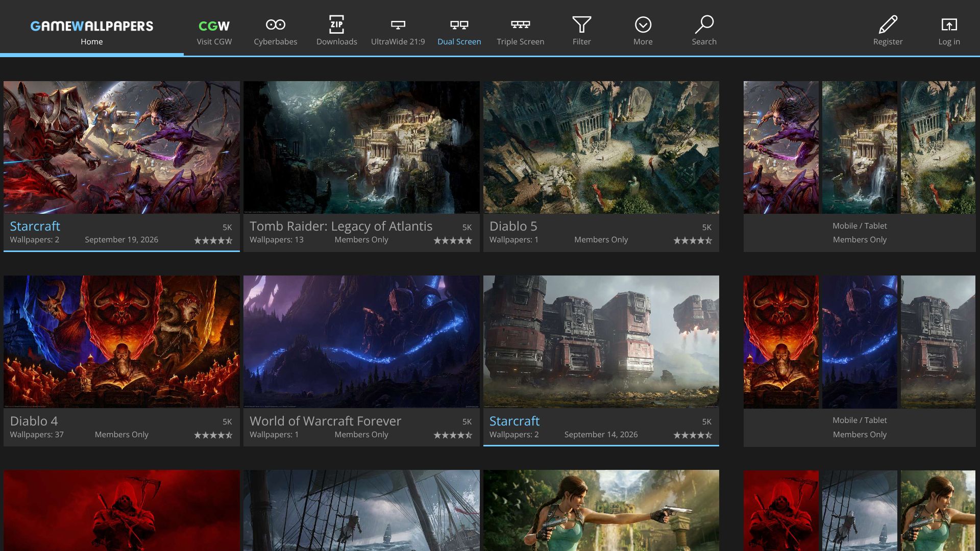Click star rating under Tomb Raider card

pyautogui.click(x=453, y=240)
